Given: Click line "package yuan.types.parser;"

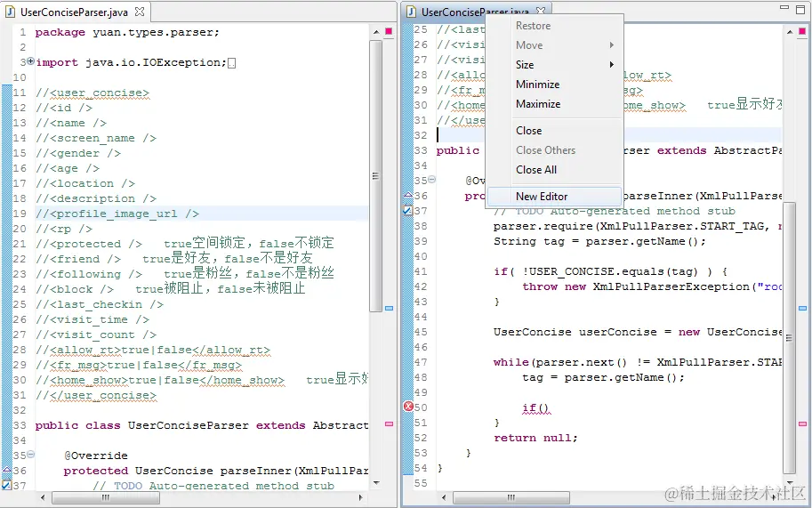Looking at the screenshot, I should pyautogui.click(x=127, y=32).
